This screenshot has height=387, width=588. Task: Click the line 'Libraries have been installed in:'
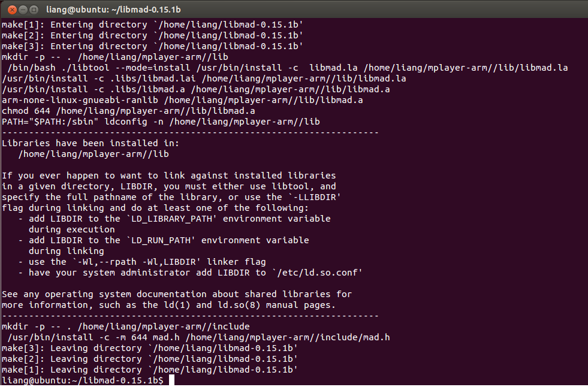coord(91,143)
